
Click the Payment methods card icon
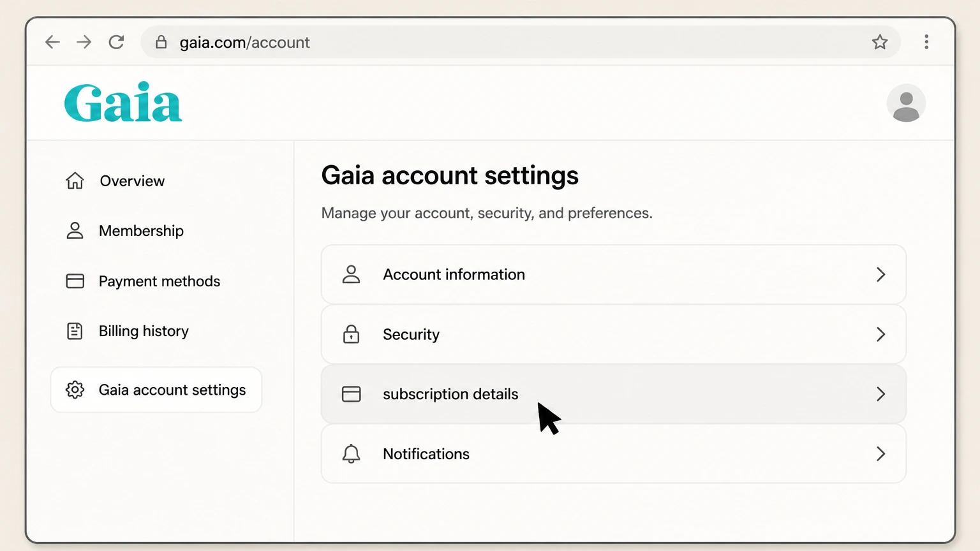(x=75, y=281)
